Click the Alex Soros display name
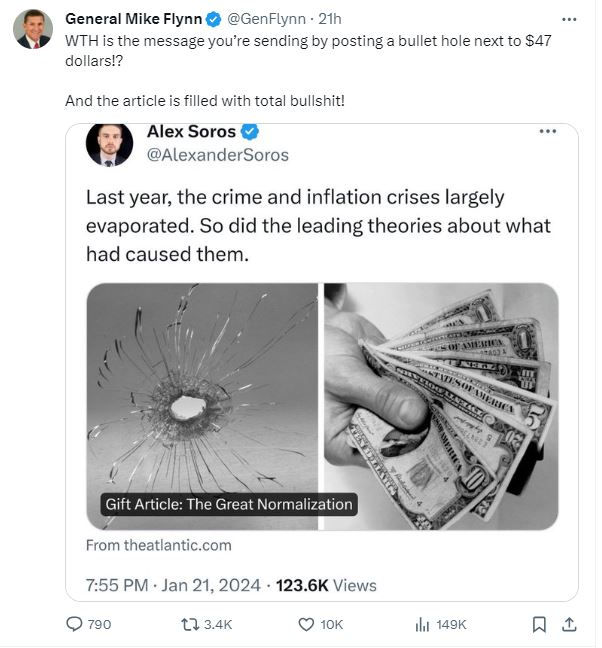This screenshot has width=602, height=648. 192,132
